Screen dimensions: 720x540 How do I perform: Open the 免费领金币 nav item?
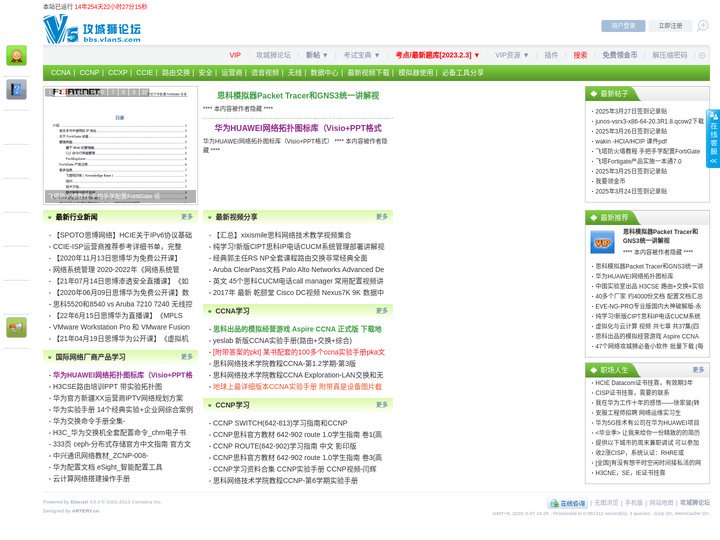point(620,55)
